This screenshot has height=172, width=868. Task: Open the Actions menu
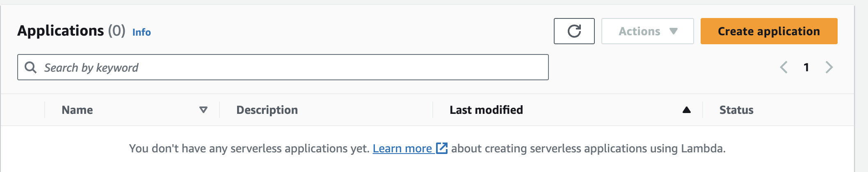point(647,31)
